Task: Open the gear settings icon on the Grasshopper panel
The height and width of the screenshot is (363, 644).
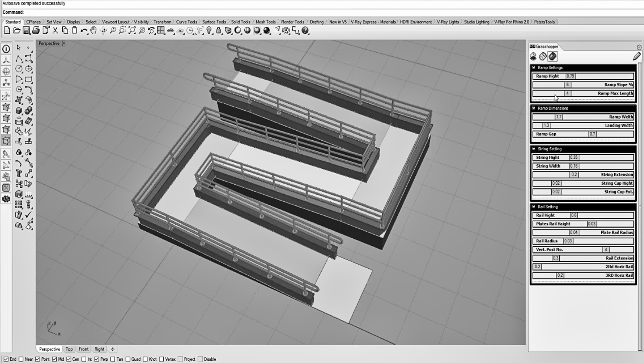Action: coord(640,46)
